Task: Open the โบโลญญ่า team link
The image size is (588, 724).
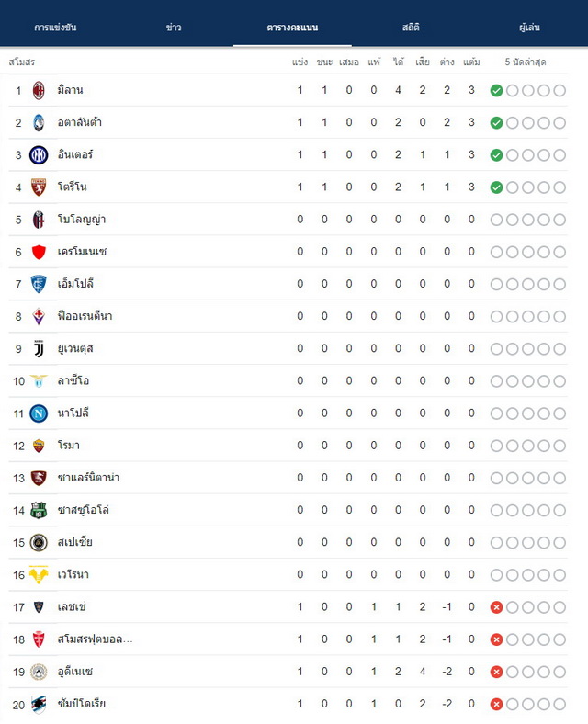Action: tap(82, 219)
